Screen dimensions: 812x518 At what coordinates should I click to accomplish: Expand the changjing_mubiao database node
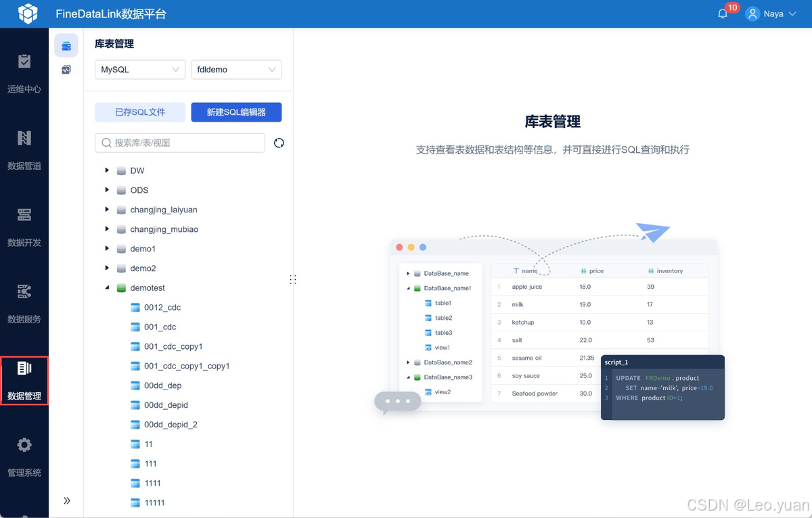[x=107, y=229]
